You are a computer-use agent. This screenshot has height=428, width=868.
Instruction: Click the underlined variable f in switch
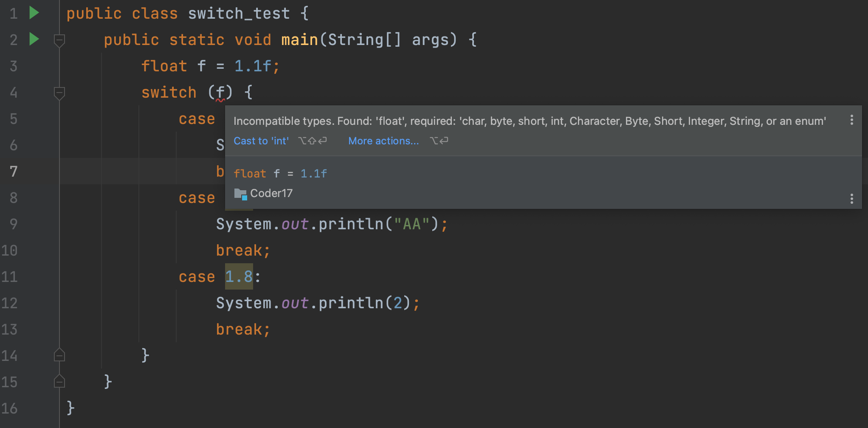pos(220,92)
